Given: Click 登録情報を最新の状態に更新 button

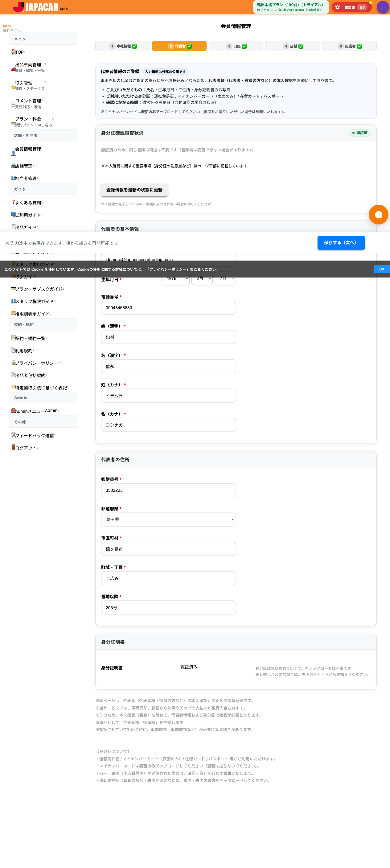Looking at the screenshot, I should pos(134,190).
